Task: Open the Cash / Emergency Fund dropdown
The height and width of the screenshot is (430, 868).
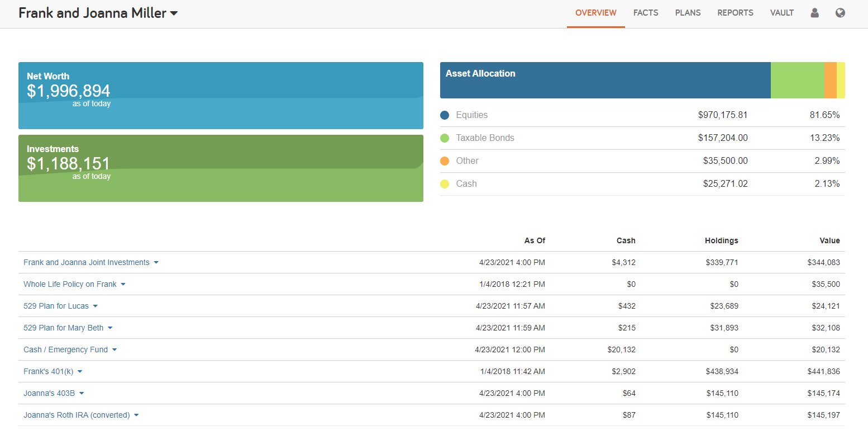Action: tap(115, 349)
